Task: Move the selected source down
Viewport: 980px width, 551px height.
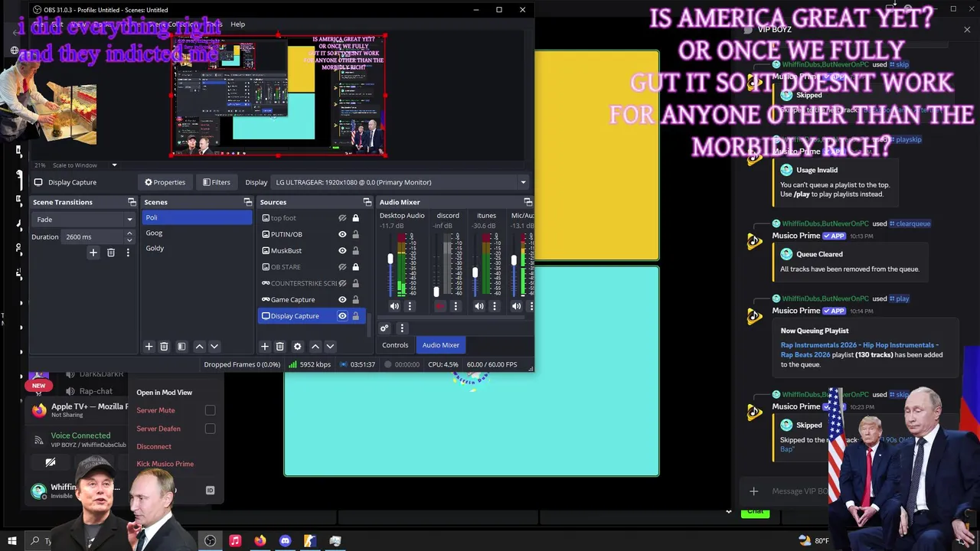Action: click(330, 347)
